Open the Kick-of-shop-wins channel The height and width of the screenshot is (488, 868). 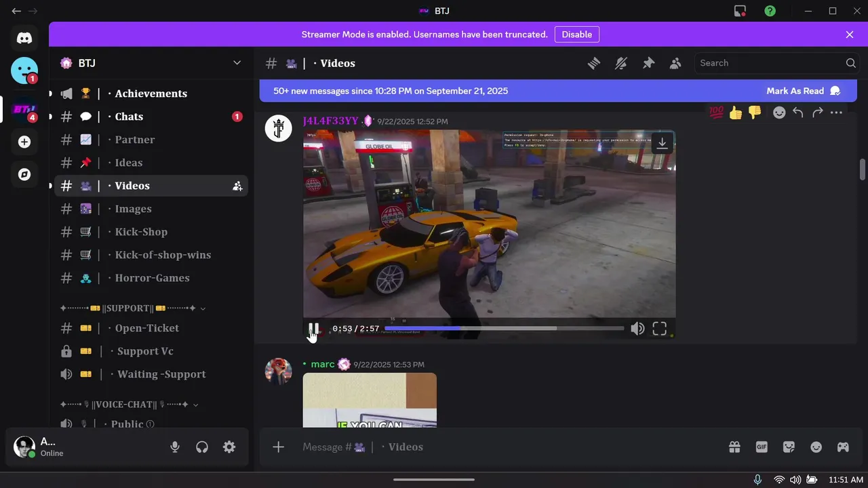click(151, 255)
